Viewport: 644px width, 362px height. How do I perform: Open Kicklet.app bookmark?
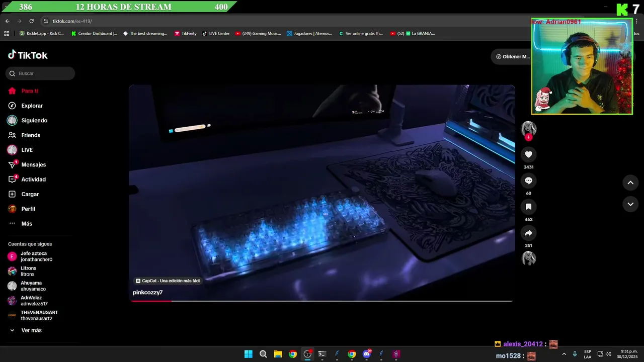(x=41, y=34)
